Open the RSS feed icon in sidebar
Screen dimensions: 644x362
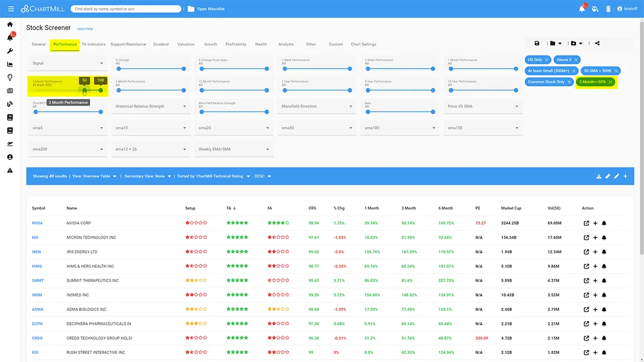tap(10, 104)
